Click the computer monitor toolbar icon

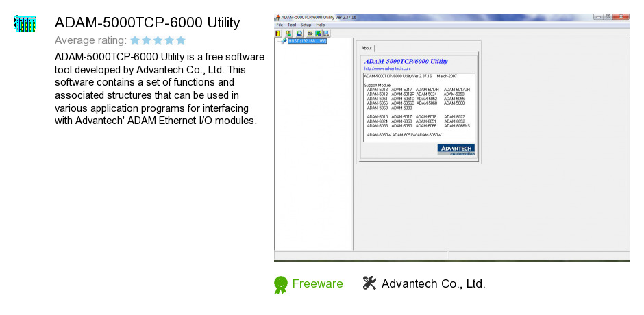[326, 34]
